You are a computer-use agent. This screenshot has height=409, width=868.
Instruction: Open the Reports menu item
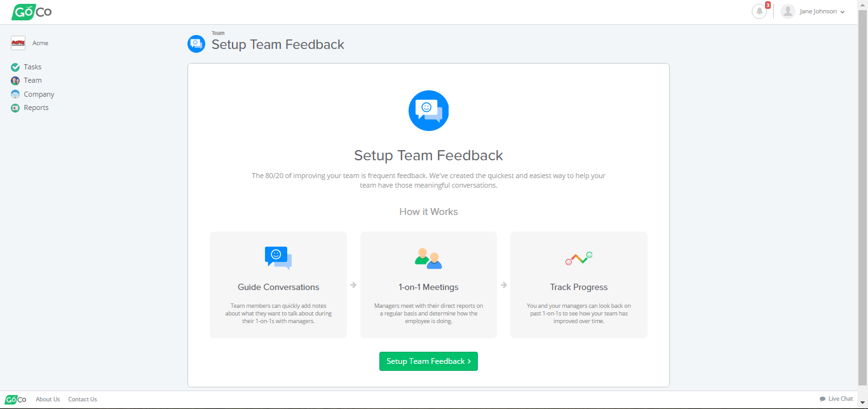[36, 108]
